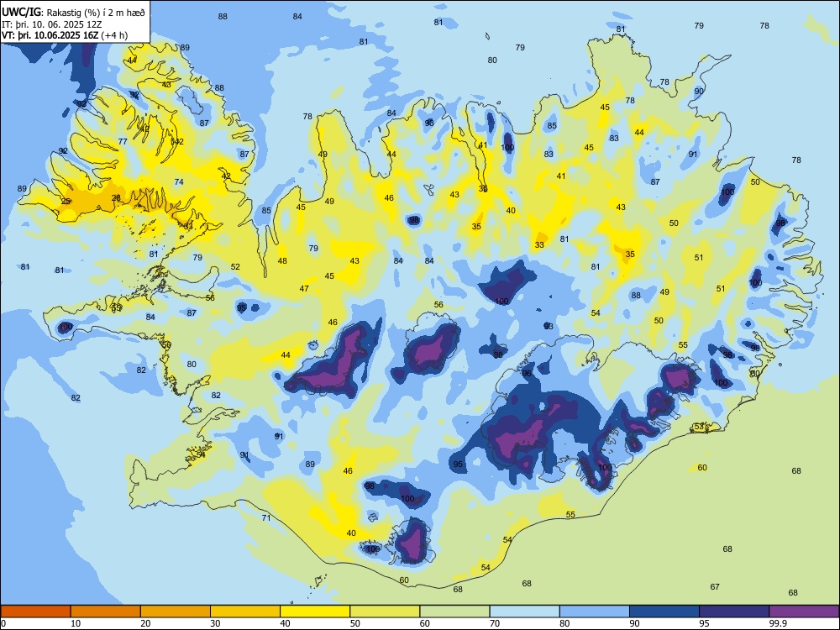Select the 90–95 dark blue legend swatch

(x=664, y=612)
